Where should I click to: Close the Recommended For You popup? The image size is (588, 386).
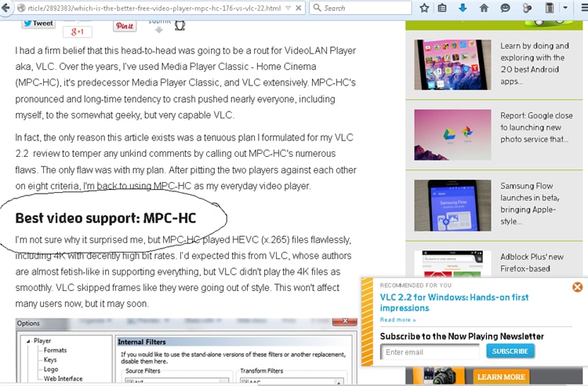coord(578,287)
